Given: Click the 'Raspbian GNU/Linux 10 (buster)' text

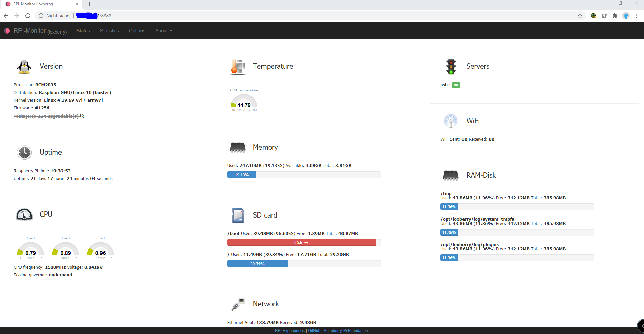Looking at the screenshot, I should [x=75, y=93].
